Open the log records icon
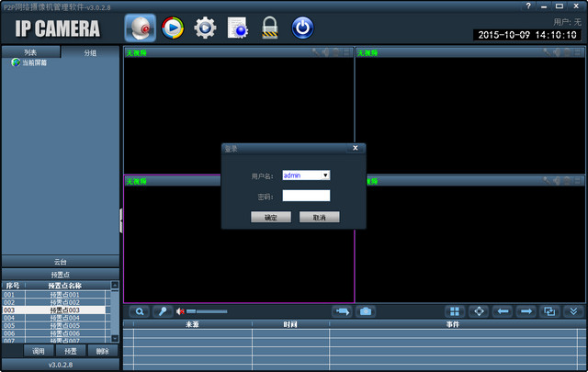 [x=237, y=28]
